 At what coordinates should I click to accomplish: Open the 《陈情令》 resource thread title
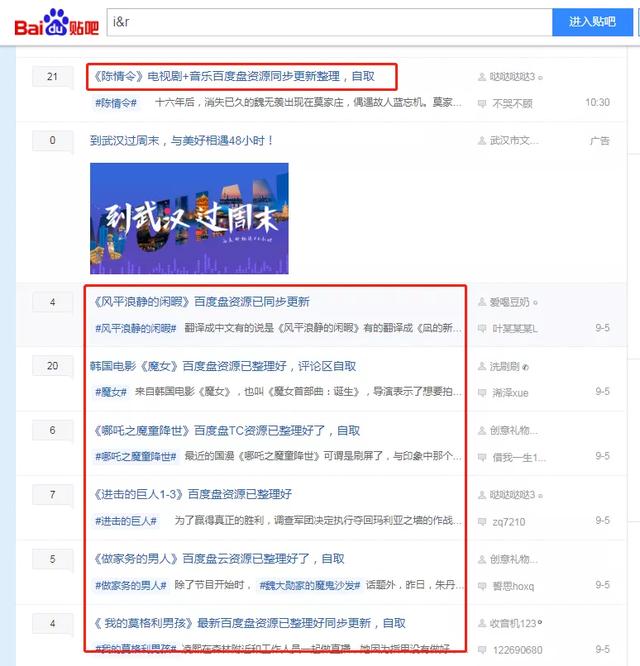pyautogui.click(x=233, y=76)
